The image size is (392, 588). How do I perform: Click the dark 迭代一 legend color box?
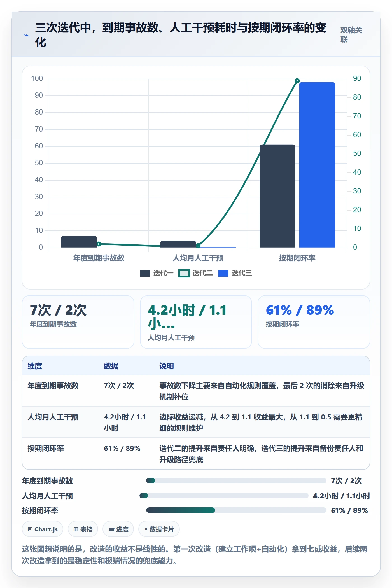(x=145, y=273)
